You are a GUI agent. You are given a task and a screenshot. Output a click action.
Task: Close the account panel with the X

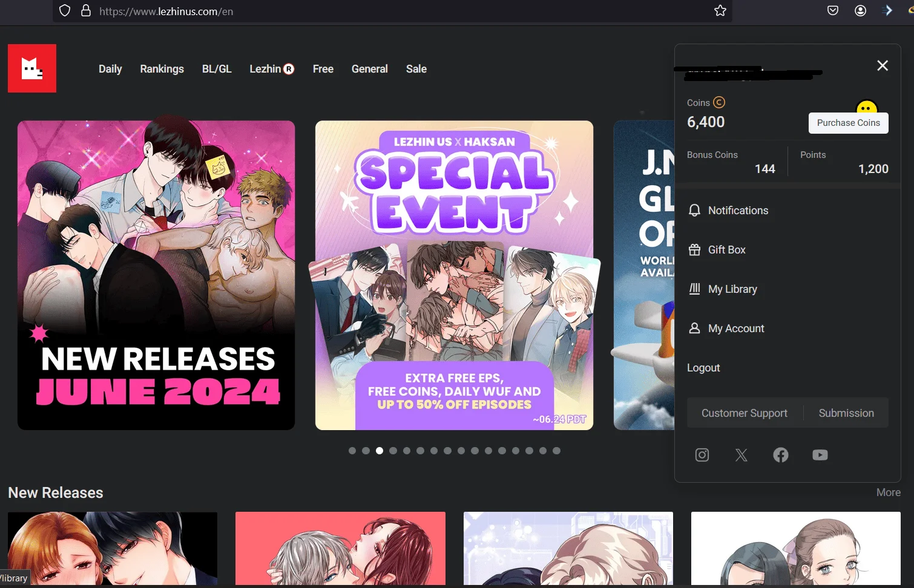click(x=883, y=65)
